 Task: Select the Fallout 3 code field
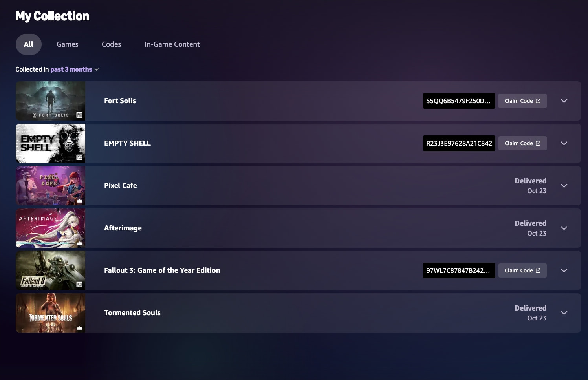click(x=459, y=270)
